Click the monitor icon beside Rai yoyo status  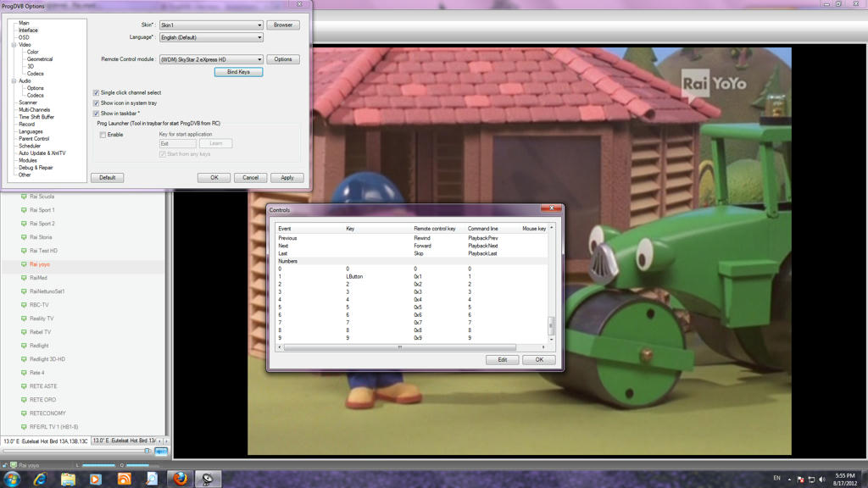coord(14,465)
